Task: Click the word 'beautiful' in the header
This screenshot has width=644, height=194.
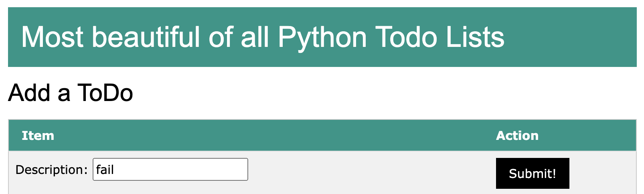Action: coord(146,37)
